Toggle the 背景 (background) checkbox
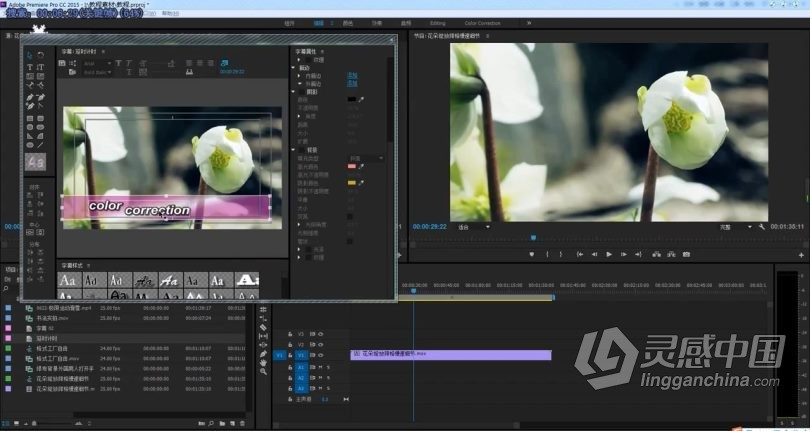This screenshot has width=810, height=431. 302,150
